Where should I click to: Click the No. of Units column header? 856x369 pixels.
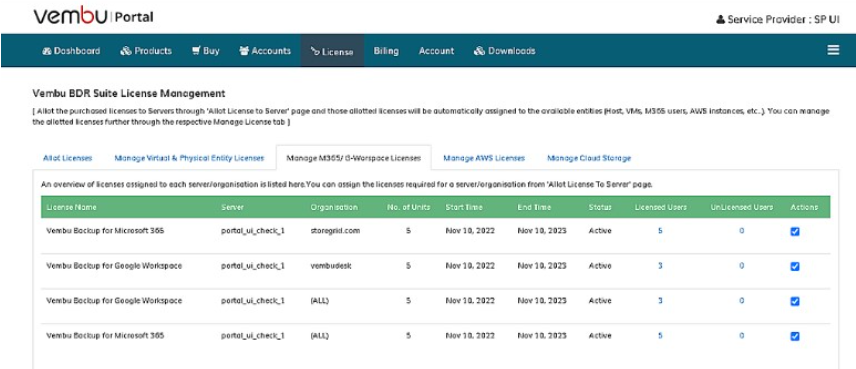click(x=408, y=207)
